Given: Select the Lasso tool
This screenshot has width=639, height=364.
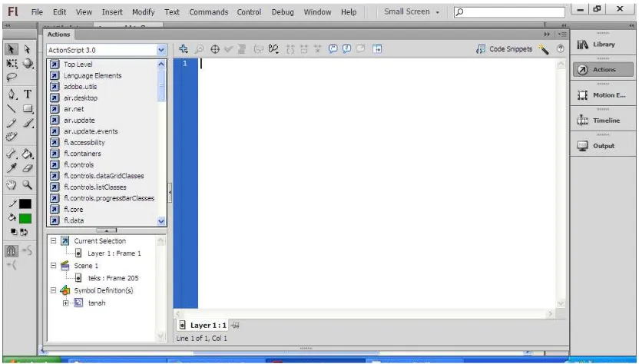Looking at the screenshot, I should point(12,77).
